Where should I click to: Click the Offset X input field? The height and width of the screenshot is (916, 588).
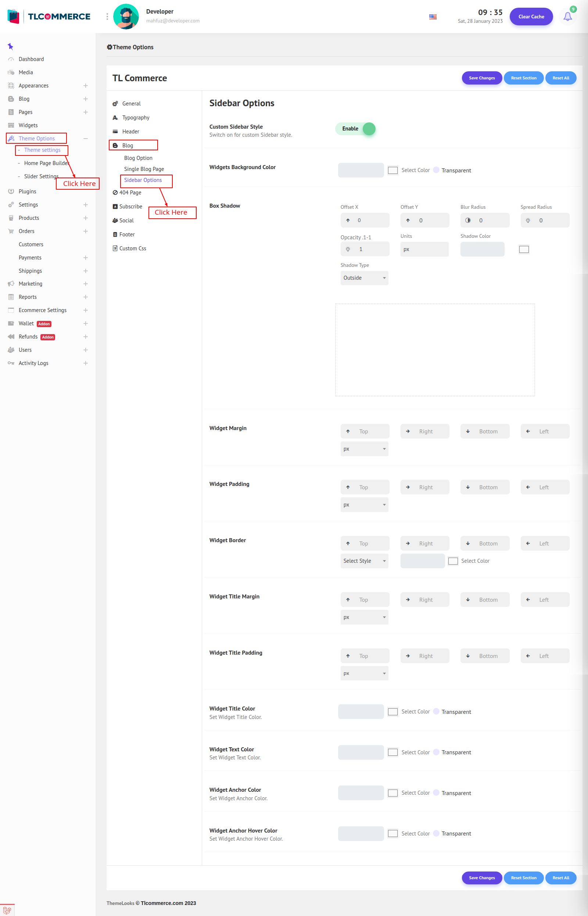[x=370, y=220]
